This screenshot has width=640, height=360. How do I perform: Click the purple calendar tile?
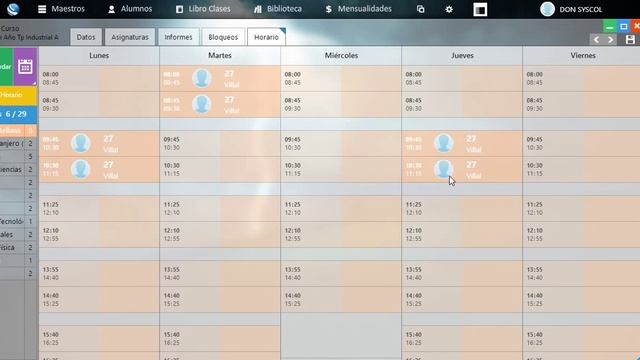(25, 67)
